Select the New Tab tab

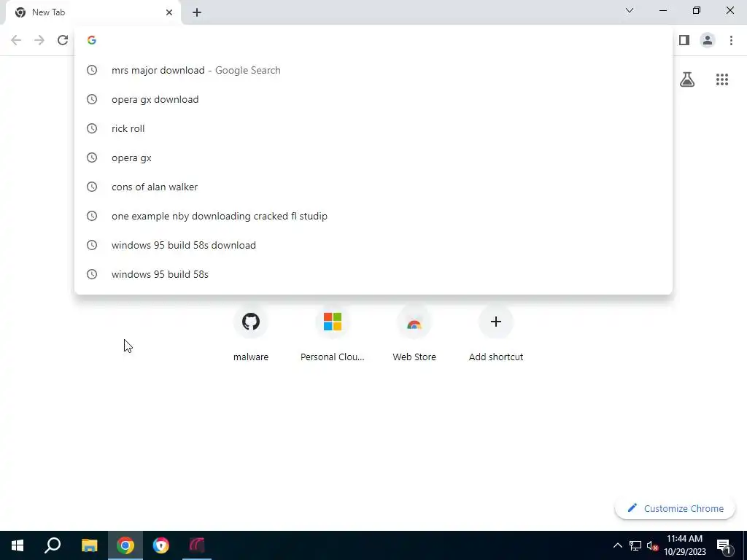click(x=93, y=12)
